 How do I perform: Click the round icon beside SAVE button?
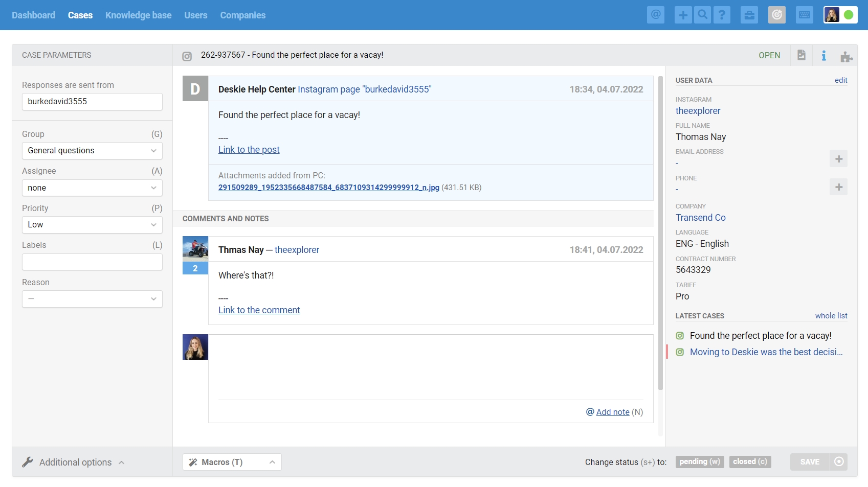[x=839, y=462]
